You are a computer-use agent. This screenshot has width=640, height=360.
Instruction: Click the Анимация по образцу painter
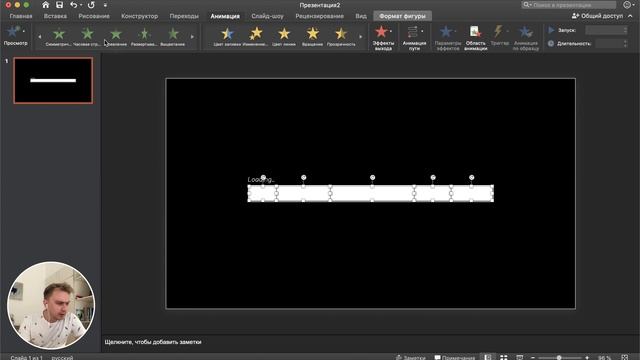coord(526,38)
